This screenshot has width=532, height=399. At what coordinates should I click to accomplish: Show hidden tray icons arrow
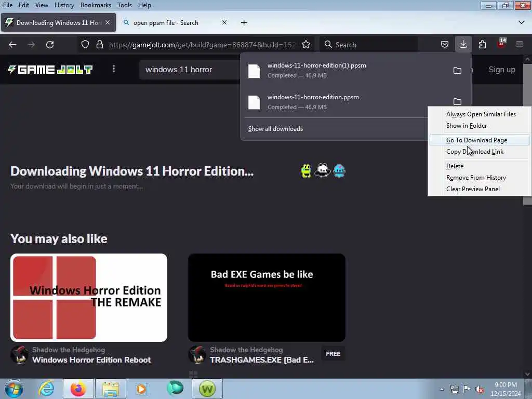[x=442, y=390]
